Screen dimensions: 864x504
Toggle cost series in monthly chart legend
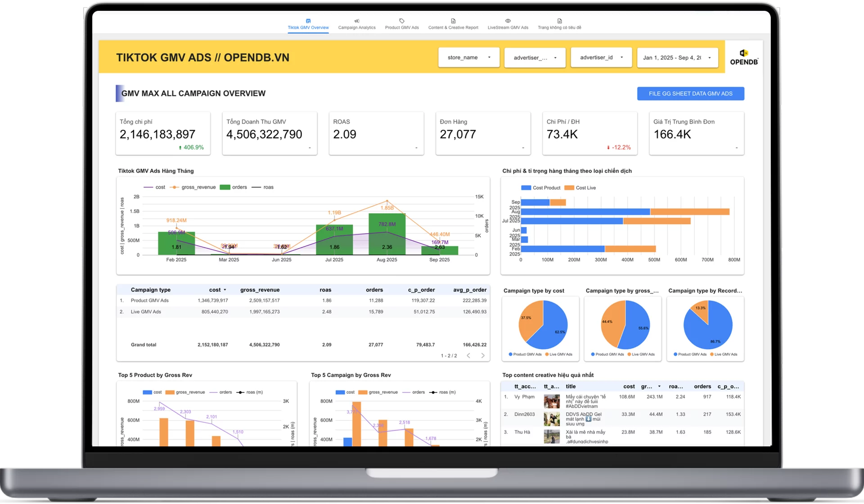pyautogui.click(x=154, y=187)
